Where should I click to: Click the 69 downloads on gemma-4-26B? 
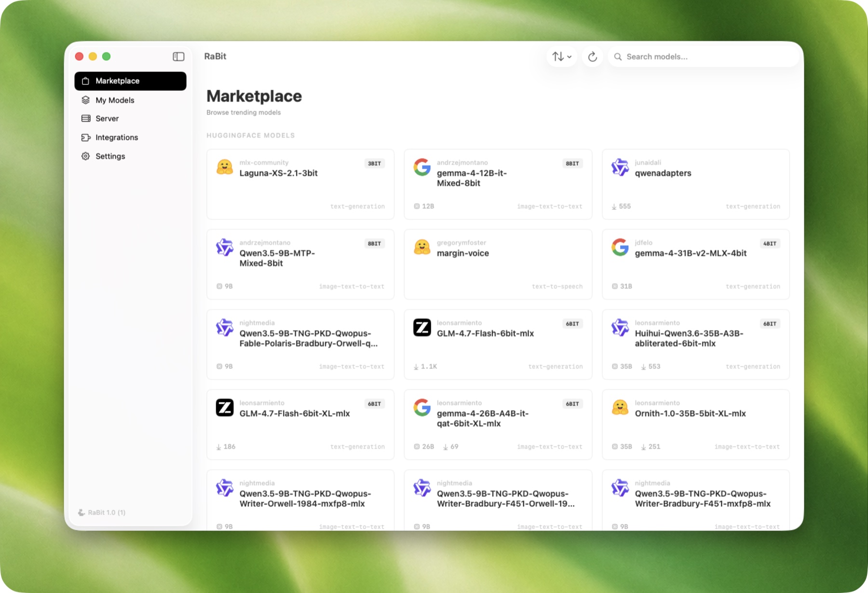click(x=451, y=447)
